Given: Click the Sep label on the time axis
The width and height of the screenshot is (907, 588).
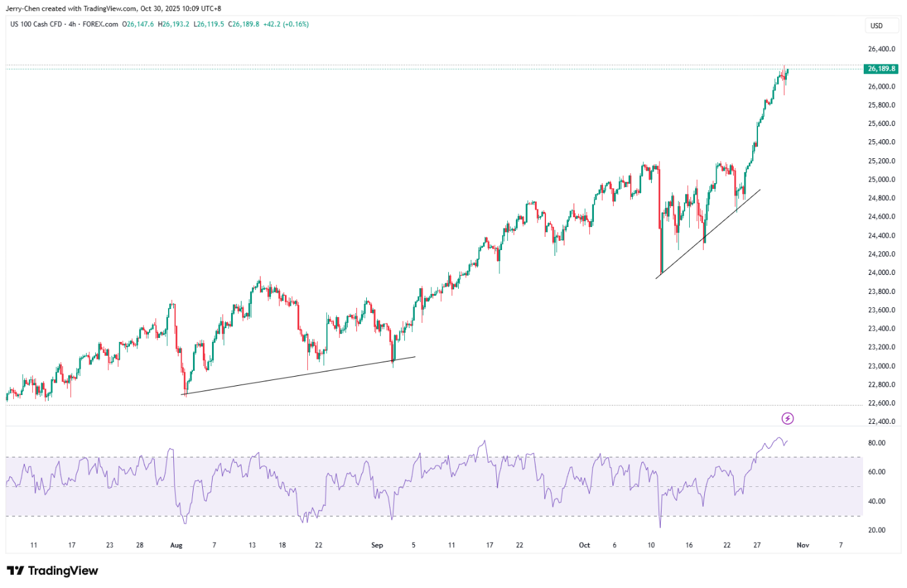Looking at the screenshot, I should click(377, 545).
